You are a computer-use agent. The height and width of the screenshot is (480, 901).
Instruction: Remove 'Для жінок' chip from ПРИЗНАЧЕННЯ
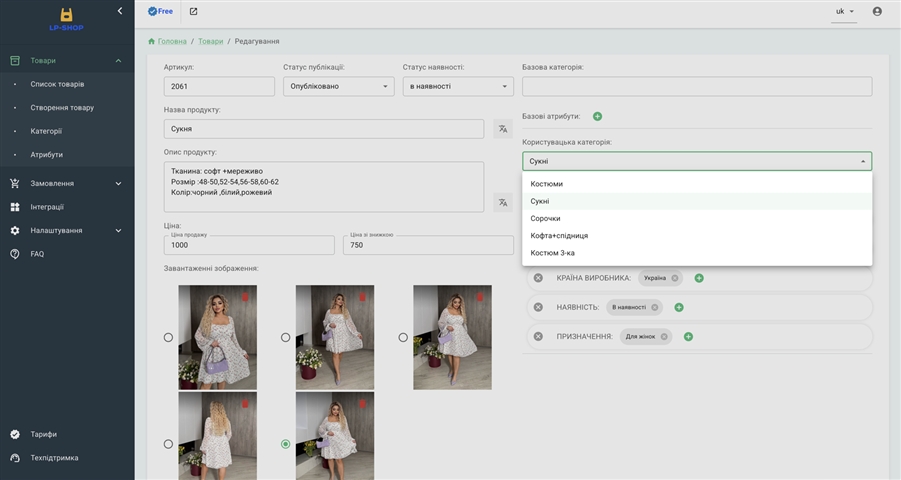663,336
